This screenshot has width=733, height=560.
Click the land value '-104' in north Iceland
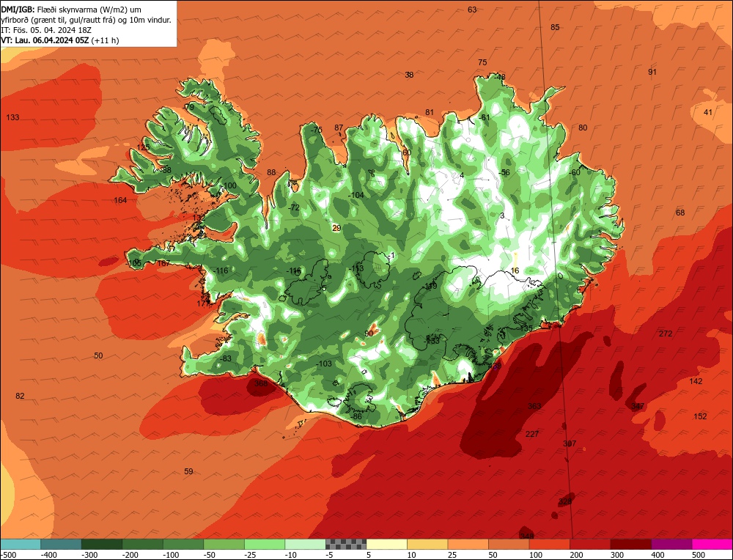(356, 196)
